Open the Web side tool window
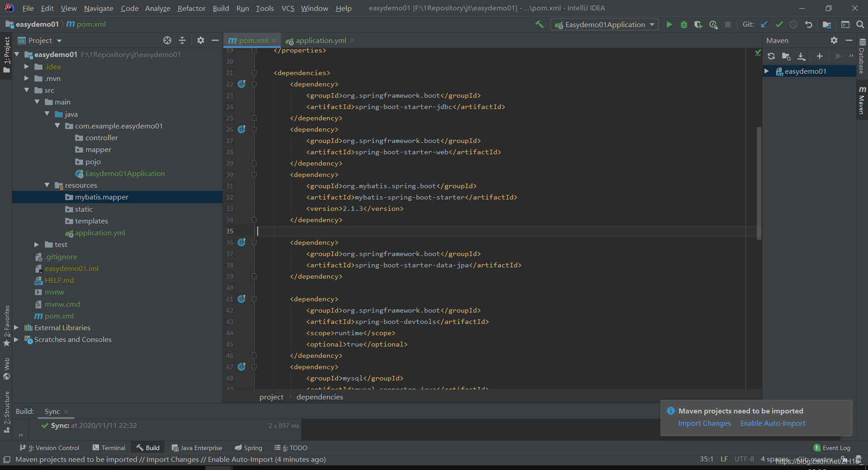868x470 pixels. [x=6, y=369]
